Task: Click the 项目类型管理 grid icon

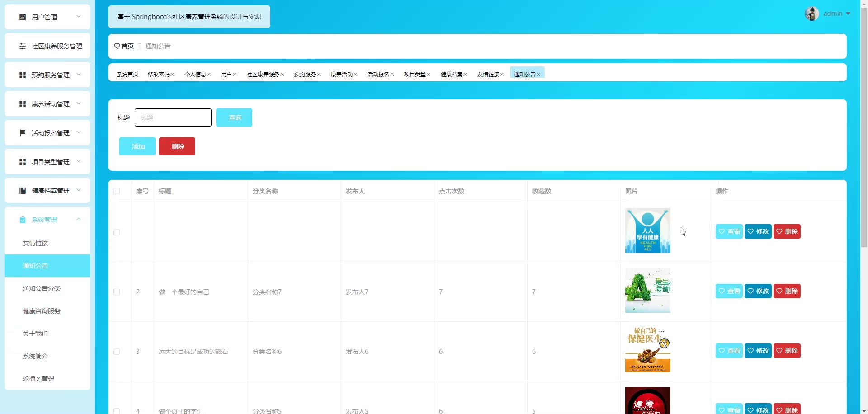Action: click(x=23, y=162)
